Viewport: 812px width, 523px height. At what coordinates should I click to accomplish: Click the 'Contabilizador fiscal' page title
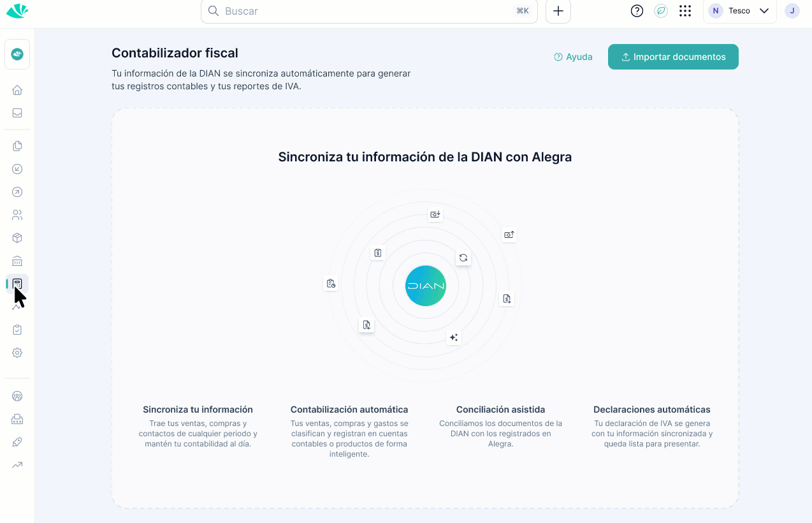(175, 53)
